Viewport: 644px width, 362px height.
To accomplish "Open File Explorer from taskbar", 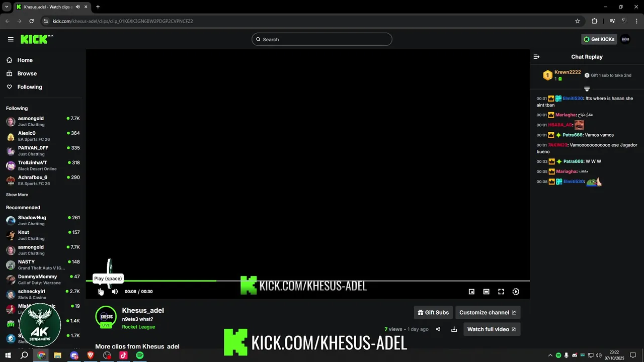I will (x=58, y=355).
